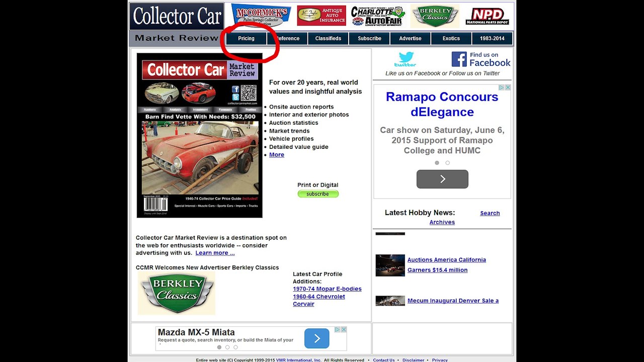Open the Contact Us footer link
644x362 pixels.
(384, 360)
